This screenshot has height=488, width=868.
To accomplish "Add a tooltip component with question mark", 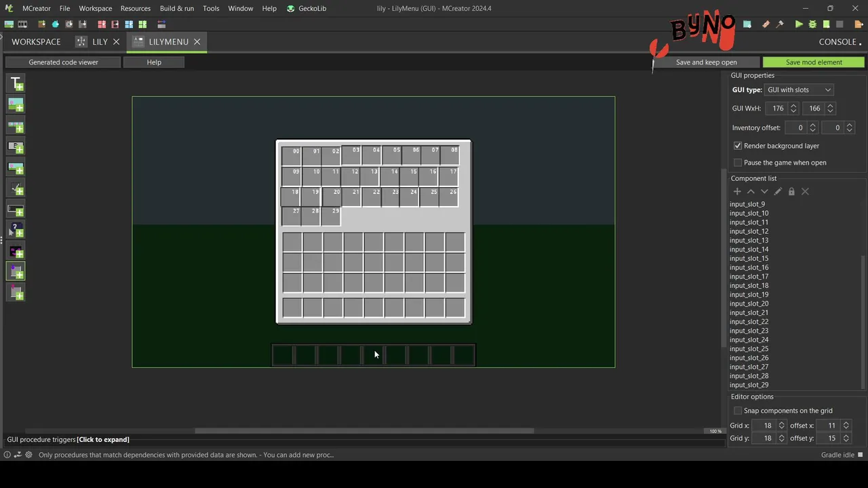I will point(16,230).
